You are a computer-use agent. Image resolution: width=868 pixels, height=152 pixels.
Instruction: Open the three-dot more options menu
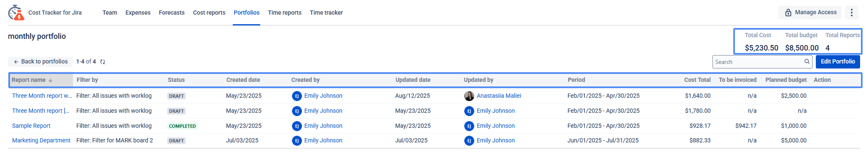click(852, 13)
